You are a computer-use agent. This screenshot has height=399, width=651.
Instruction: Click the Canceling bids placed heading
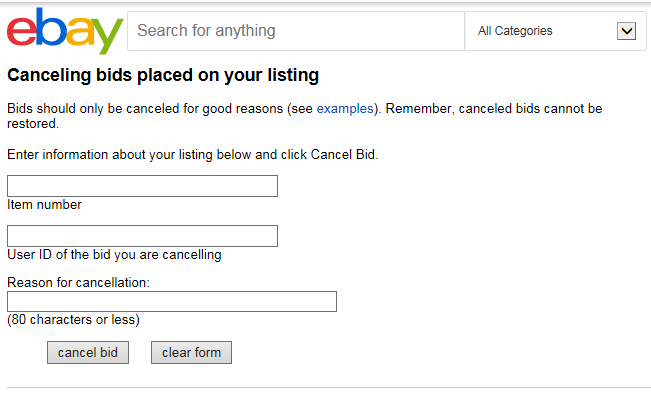(x=163, y=75)
